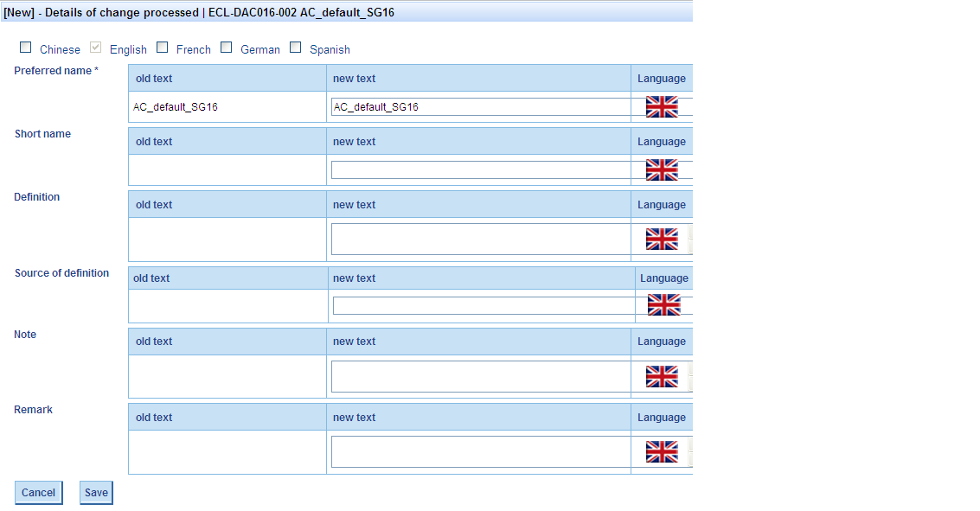Click the UK flag in Remark row

[662, 452]
